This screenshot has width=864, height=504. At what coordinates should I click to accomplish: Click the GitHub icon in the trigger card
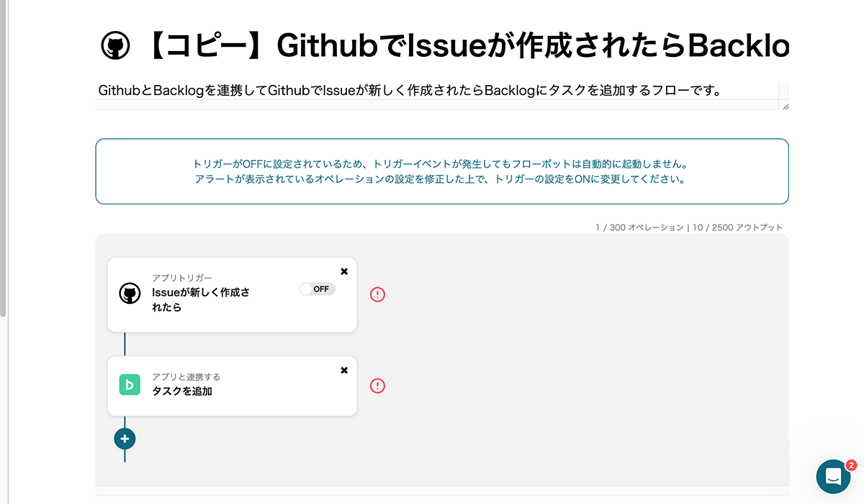[130, 294]
